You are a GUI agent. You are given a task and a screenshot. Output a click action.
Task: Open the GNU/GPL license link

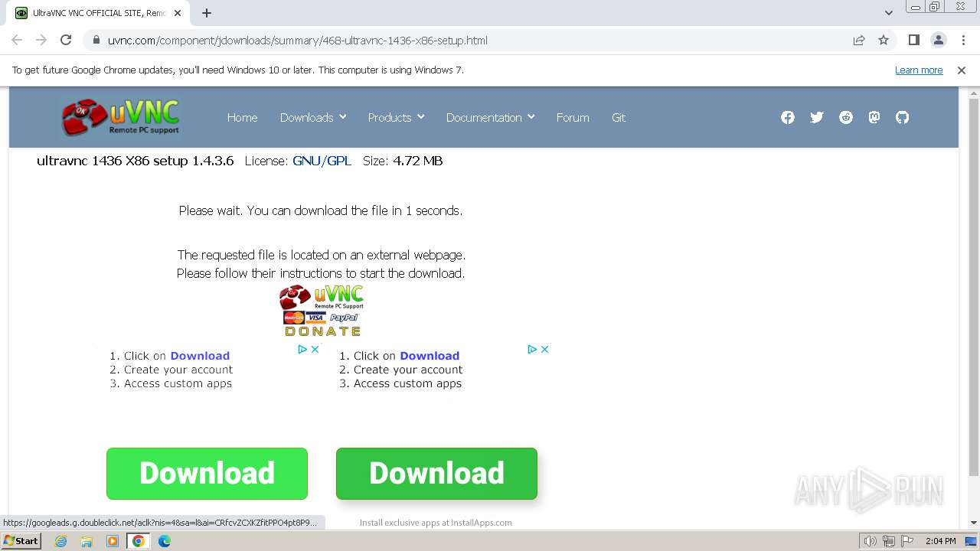[x=322, y=161]
